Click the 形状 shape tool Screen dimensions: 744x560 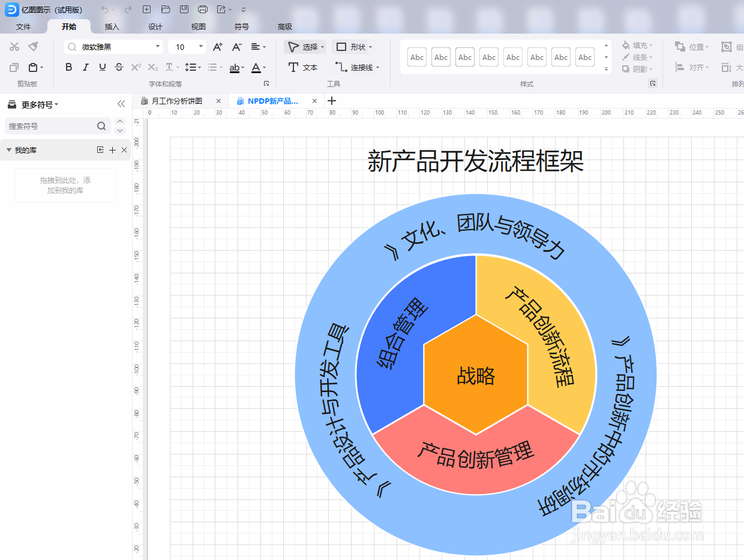coord(354,46)
